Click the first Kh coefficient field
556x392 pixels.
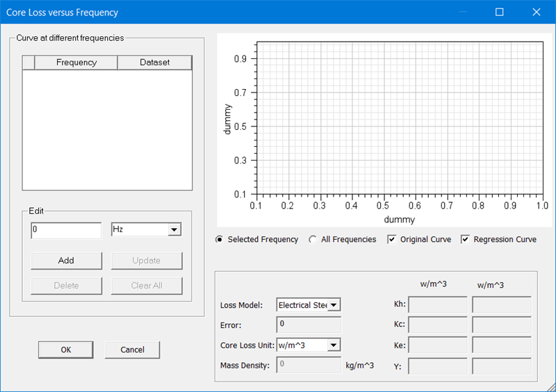click(438, 305)
